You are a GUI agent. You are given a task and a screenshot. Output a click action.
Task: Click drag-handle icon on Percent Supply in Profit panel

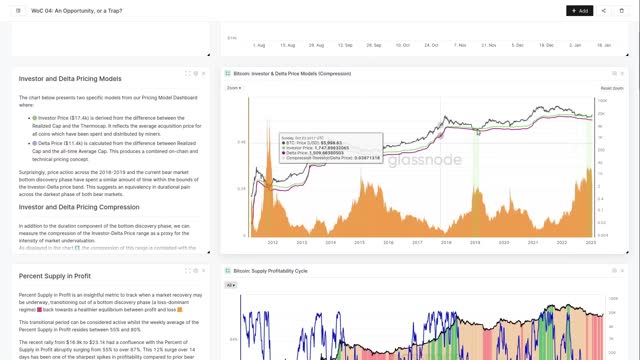[x=188, y=271]
